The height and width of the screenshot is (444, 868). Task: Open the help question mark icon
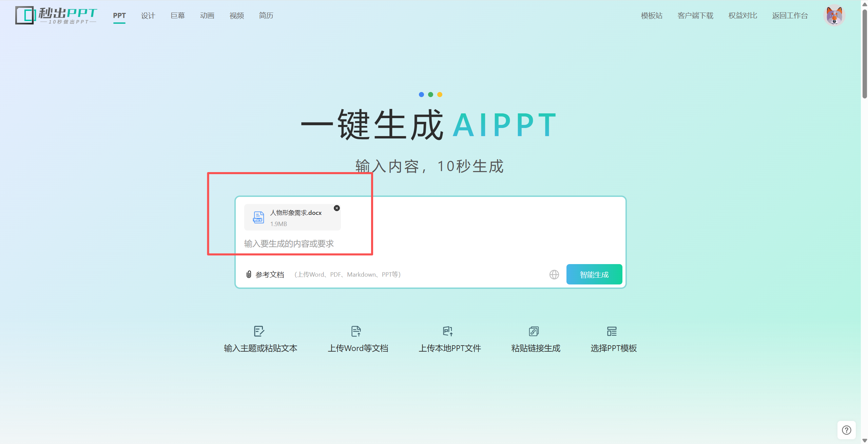(x=847, y=430)
